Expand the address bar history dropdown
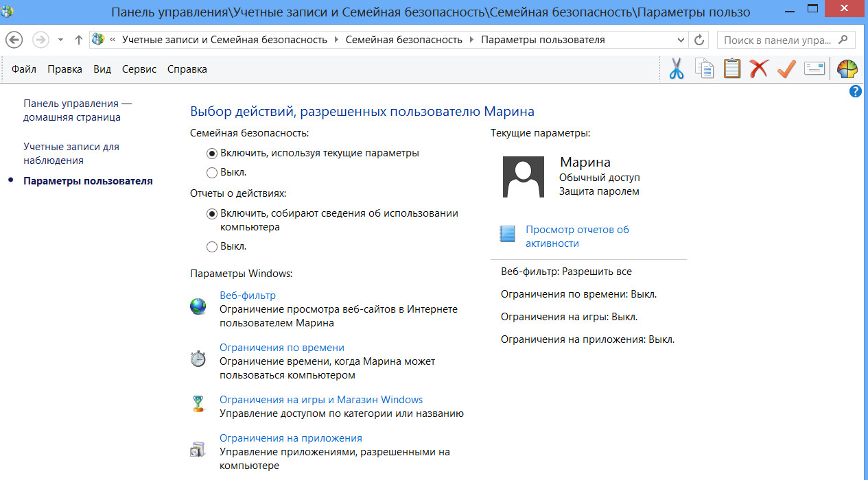868x480 pixels. 683,40
